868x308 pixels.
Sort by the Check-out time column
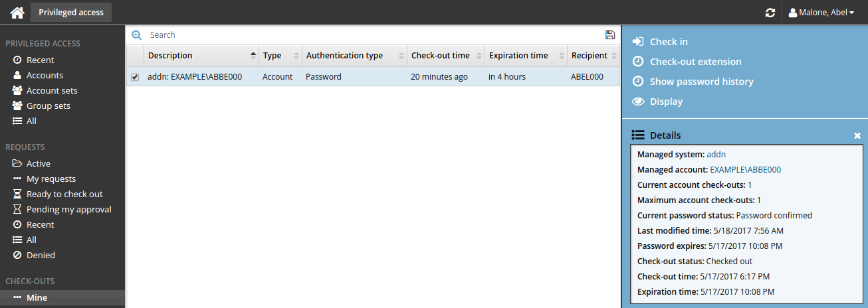click(x=440, y=56)
